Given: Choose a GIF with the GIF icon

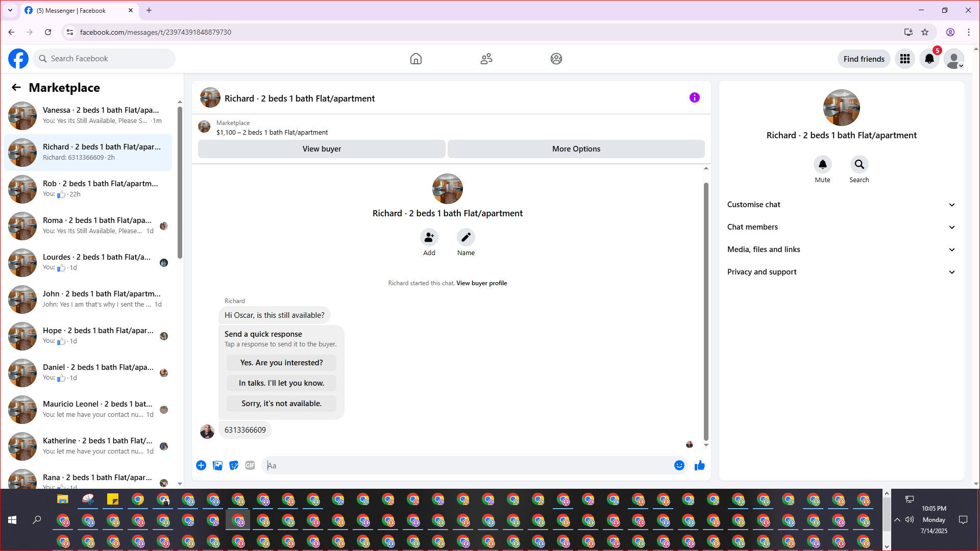Looking at the screenshot, I should [250, 465].
